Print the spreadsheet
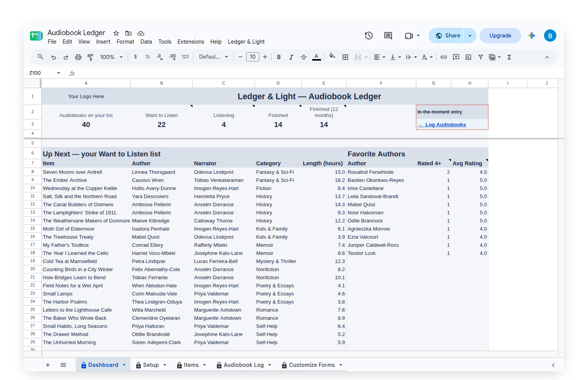This screenshot has height=380, width=588. 78,57
